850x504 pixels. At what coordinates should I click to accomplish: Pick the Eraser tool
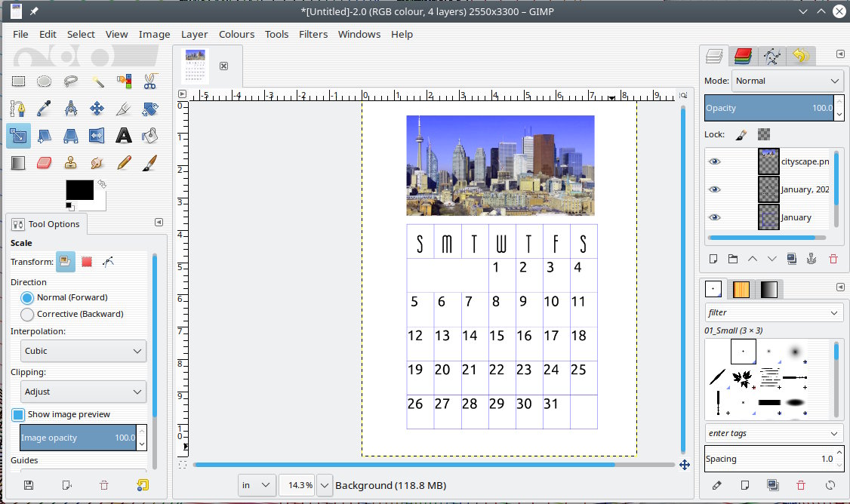coord(45,162)
